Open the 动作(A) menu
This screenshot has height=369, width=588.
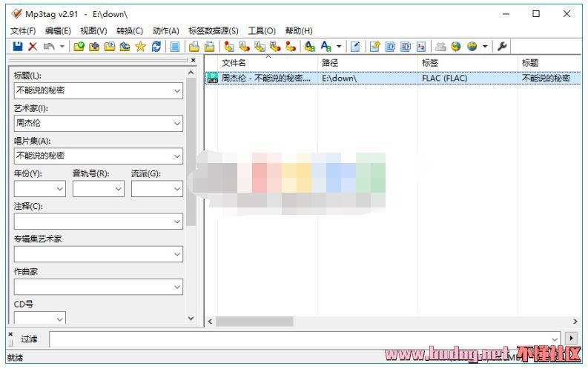pyautogui.click(x=166, y=30)
